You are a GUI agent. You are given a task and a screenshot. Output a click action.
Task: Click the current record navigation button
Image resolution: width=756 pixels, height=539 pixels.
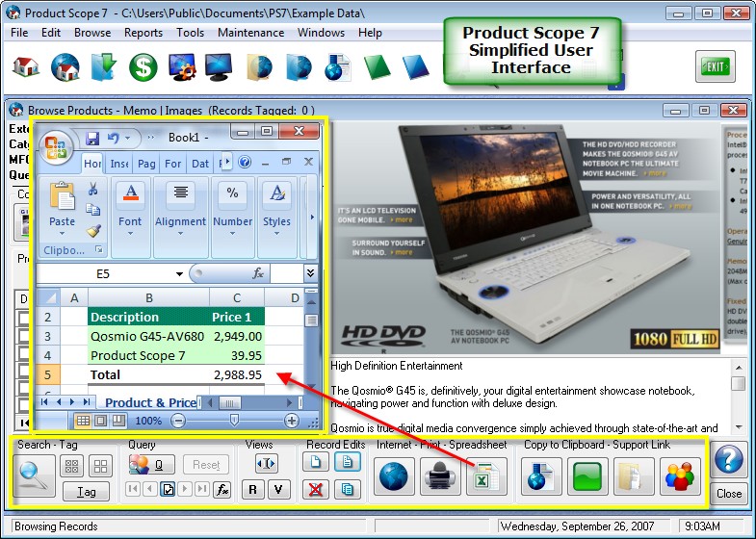click(x=168, y=490)
